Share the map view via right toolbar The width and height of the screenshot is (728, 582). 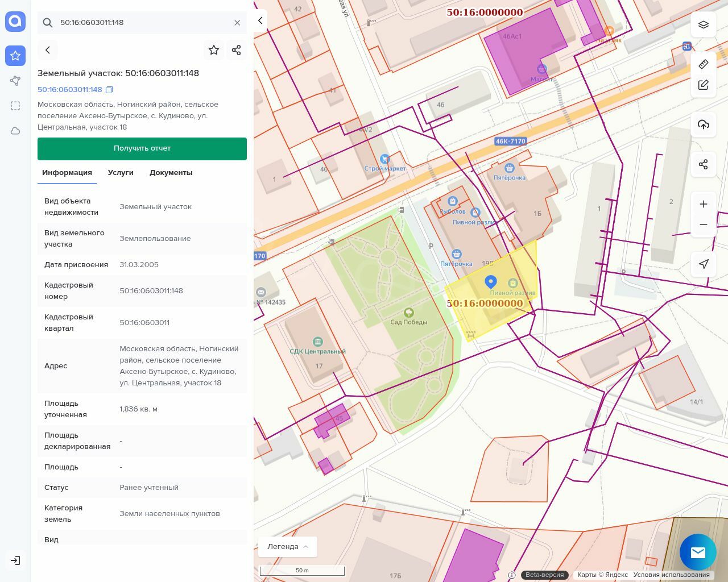click(704, 164)
